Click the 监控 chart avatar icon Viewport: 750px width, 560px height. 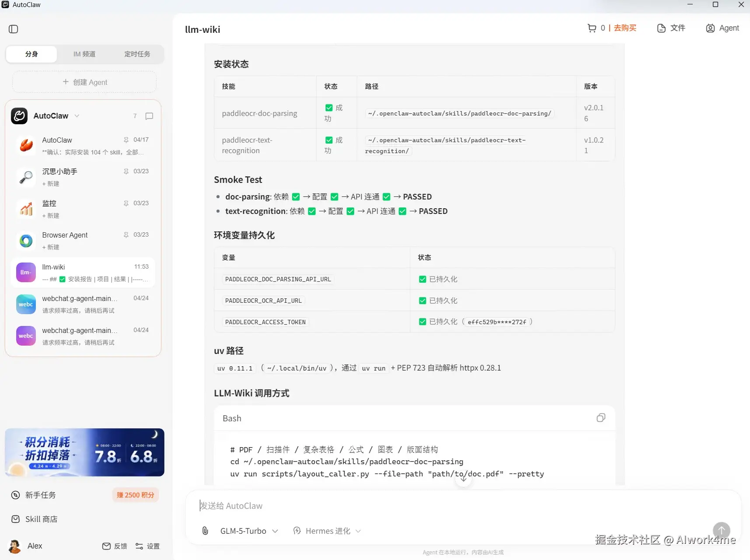[x=26, y=209]
